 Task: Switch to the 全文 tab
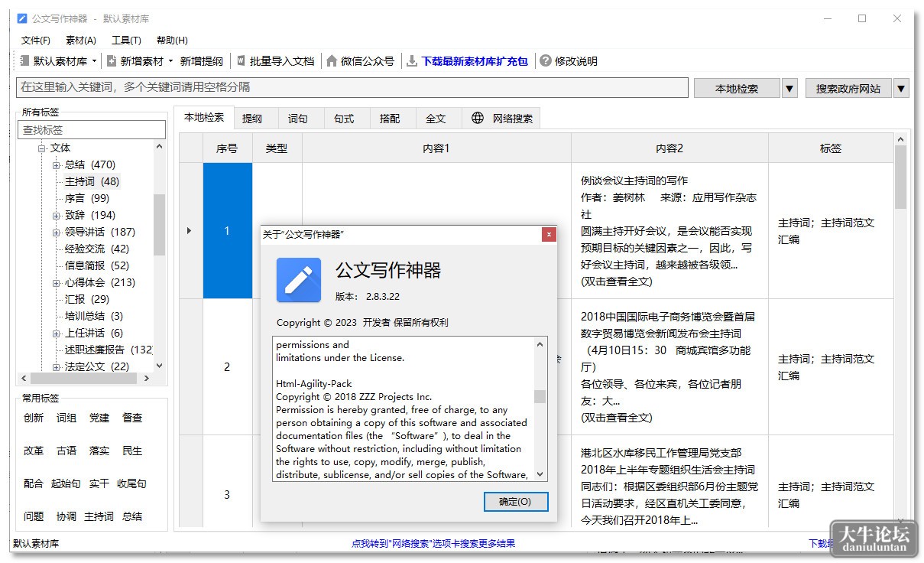click(x=436, y=119)
